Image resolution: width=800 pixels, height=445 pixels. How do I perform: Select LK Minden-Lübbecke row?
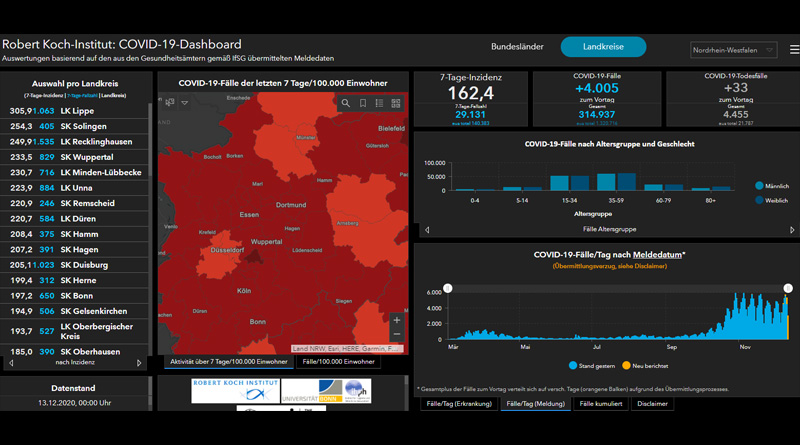74,172
